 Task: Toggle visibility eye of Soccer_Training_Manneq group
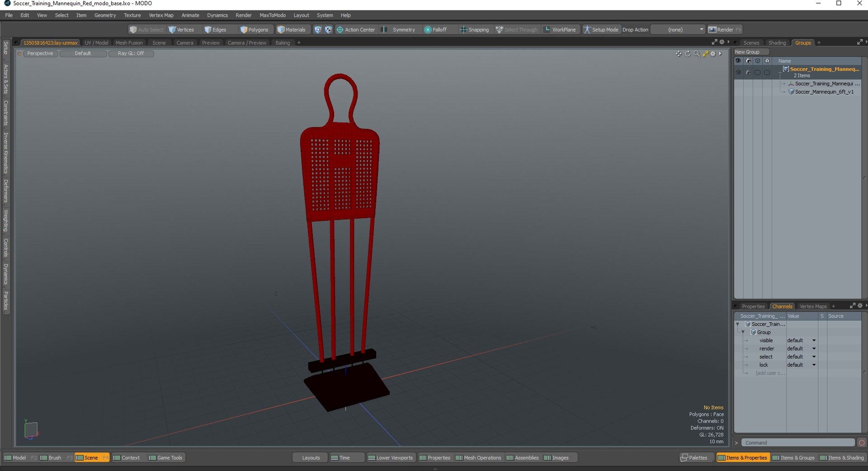click(x=738, y=72)
